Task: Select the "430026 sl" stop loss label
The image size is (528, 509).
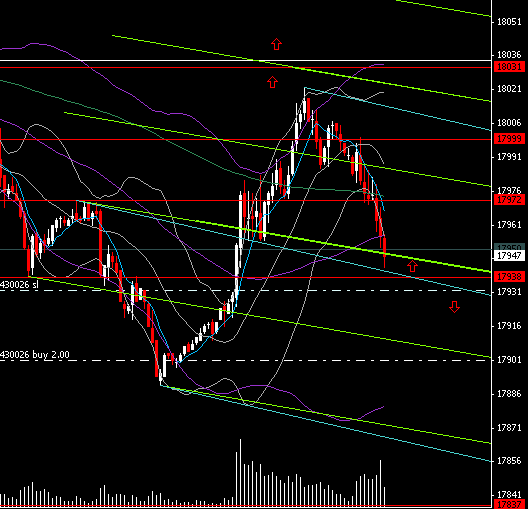Action: pyautogui.click(x=19, y=285)
